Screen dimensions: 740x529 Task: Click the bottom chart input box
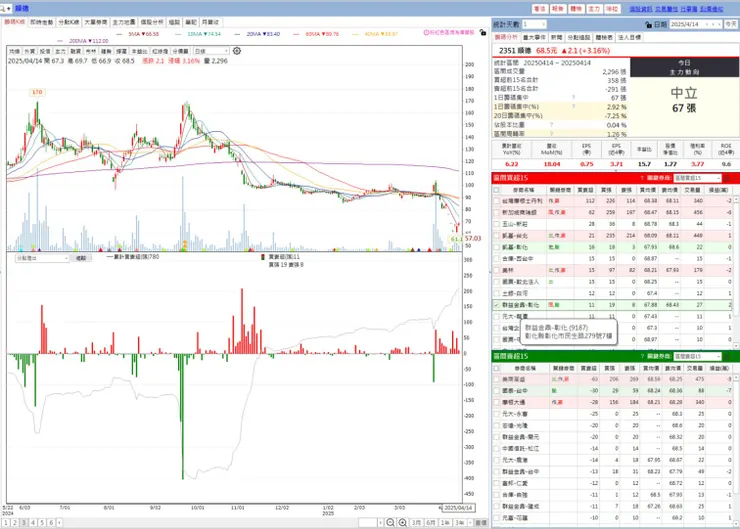[x=368, y=522]
